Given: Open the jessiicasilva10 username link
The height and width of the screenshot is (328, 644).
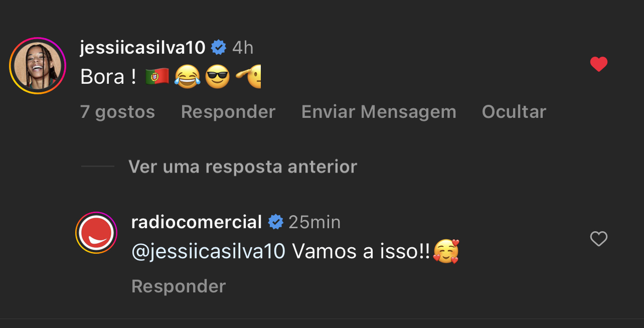Looking at the screenshot, I should 142,48.
